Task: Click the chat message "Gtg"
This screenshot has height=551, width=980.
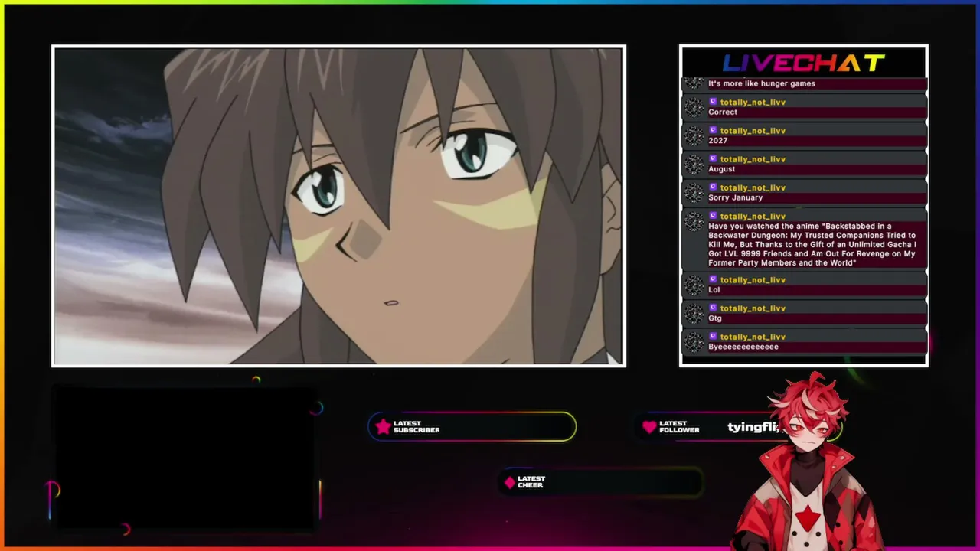Action: coord(715,318)
